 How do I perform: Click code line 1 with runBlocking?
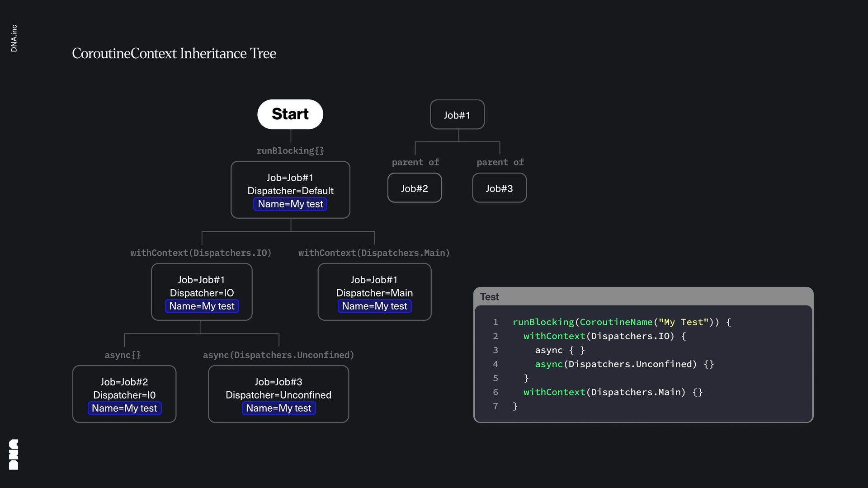(621, 322)
